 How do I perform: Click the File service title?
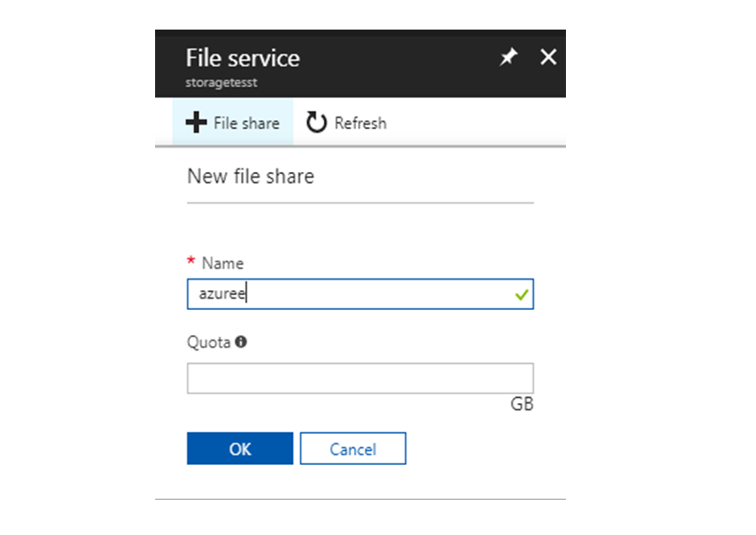[242, 57]
